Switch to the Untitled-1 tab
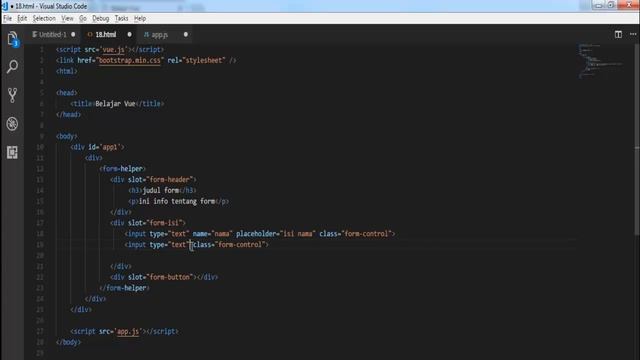This screenshot has height=360, width=640. click(x=53, y=35)
